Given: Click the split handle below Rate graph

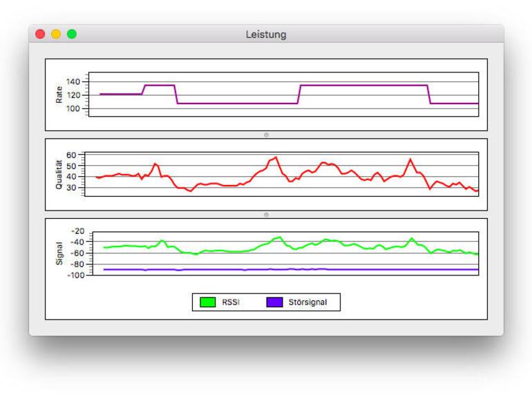Looking at the screenshot, I should pyautogui.click(x=266, y=135).
